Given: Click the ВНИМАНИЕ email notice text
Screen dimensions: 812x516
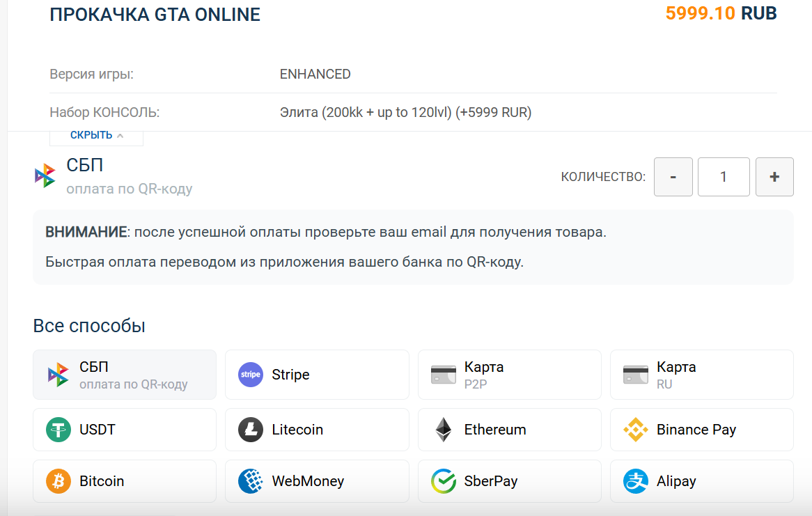Looking at the screenshot, I should [326, 232].
